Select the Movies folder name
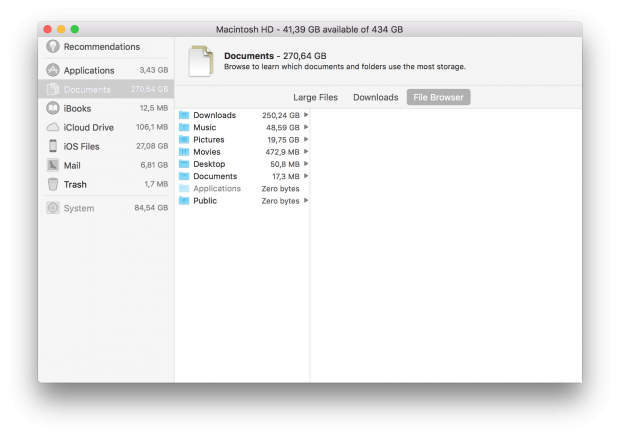Viewport: 620px width, 437px height. point(206,152)
